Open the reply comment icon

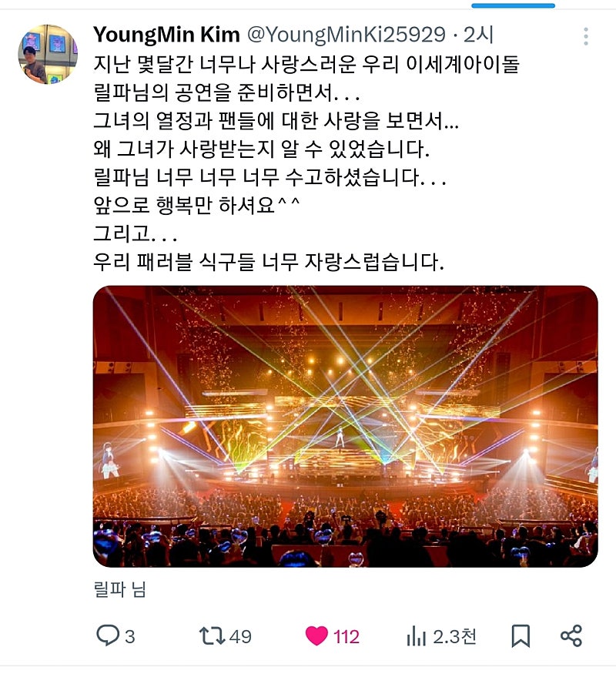pyautogui.click(x=107, y=635)
